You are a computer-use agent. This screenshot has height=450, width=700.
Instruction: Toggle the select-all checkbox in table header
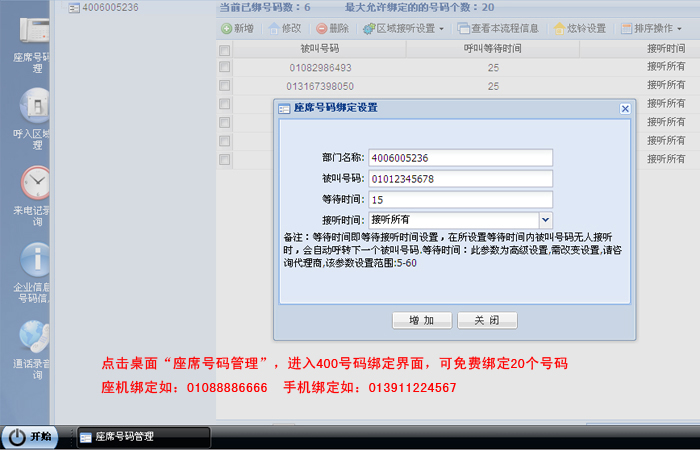225,48
